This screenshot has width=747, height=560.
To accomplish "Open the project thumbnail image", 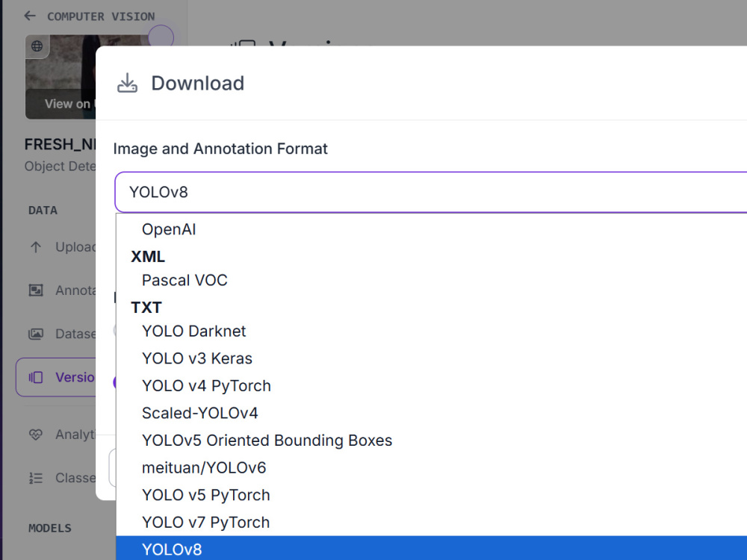I will [61, 77].
